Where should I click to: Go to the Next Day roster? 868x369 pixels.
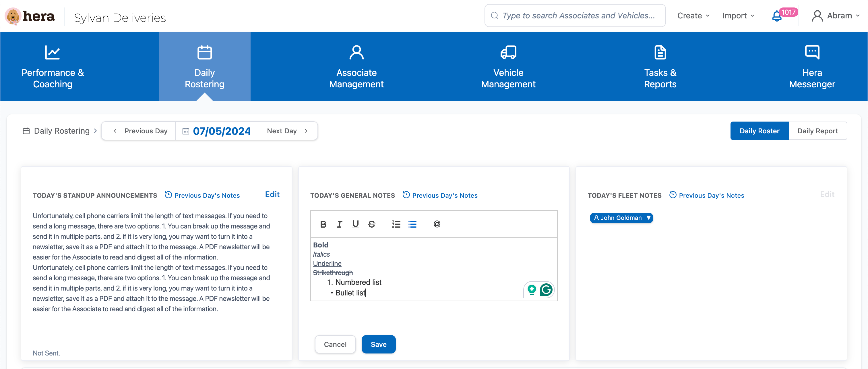point(287,131)
